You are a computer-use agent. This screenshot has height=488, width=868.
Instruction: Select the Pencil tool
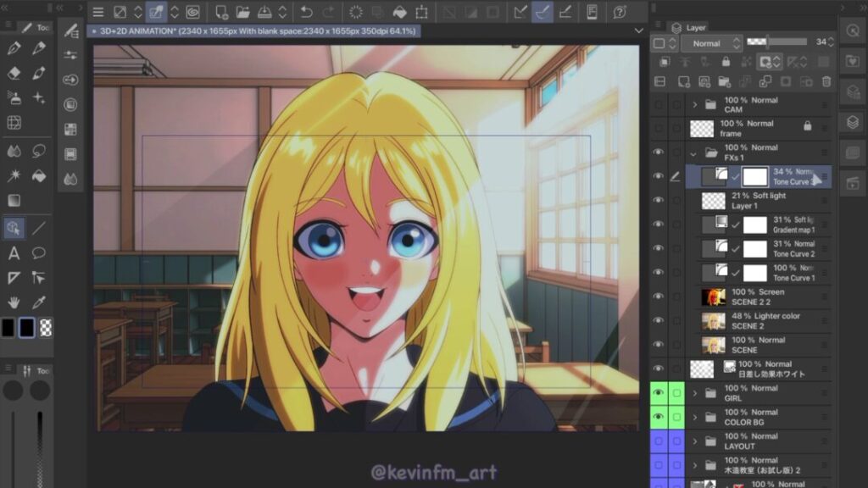[39, 48]
